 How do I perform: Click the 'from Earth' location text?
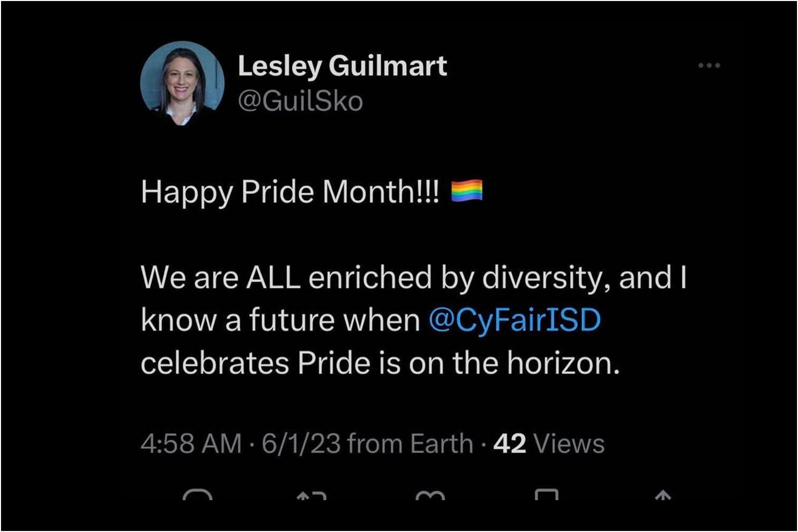(x=410, y=444)
